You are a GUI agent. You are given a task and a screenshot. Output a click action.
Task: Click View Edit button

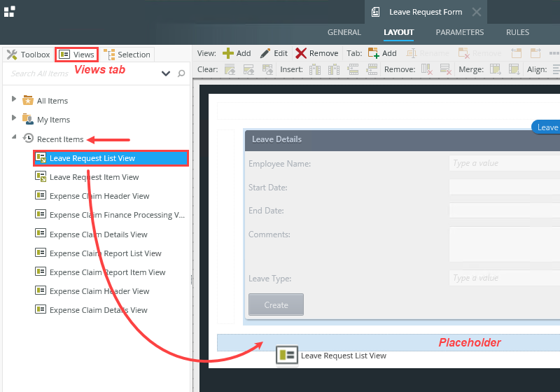(274, 53)
